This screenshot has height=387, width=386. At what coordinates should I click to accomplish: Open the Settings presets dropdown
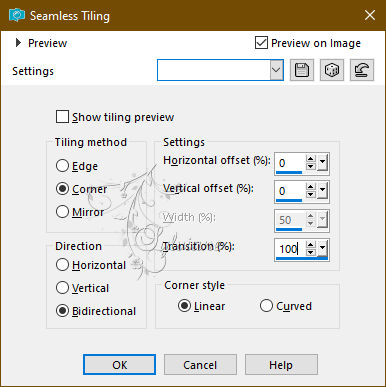pyautogui.click(x=276, y=70)
